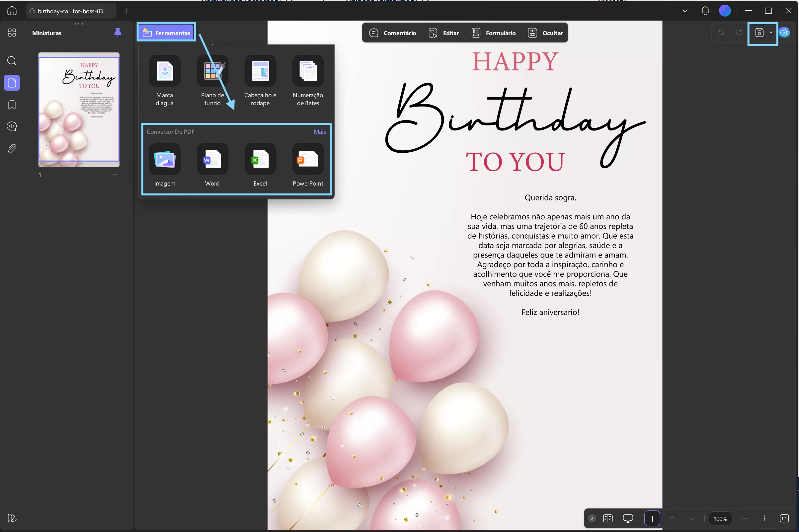Open the Home screen icon
The width and height of the screenshot is (799, 532).
[12, 11]
